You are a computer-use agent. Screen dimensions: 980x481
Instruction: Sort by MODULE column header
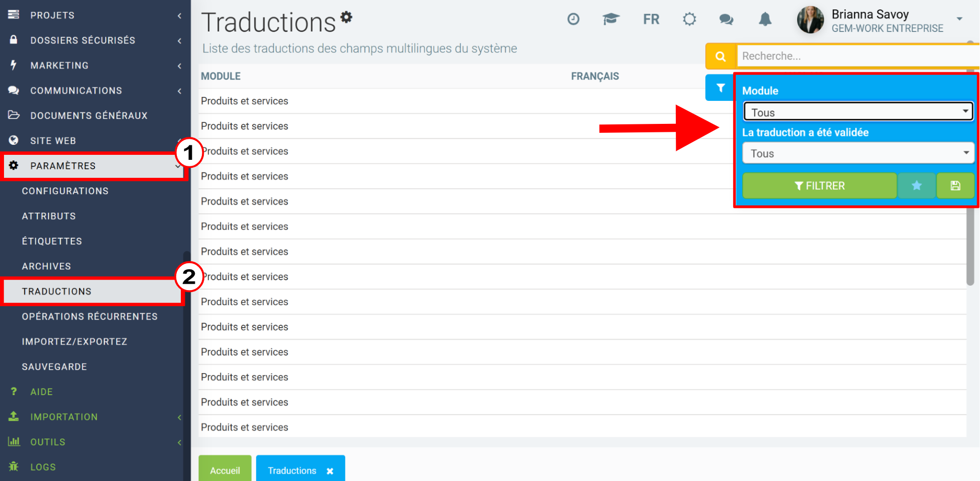pos(221,76)
